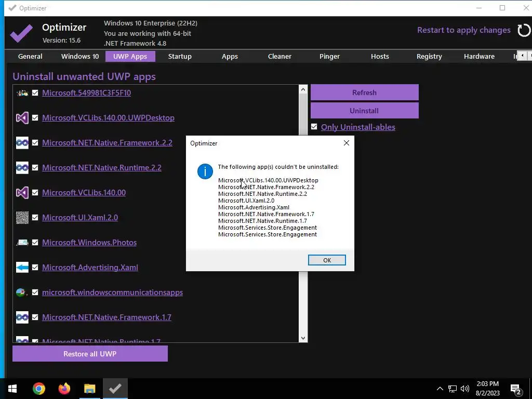Click the Microsoft.Windows.Photos link
The height and width of the screenshot is (399, 532).
[89, 242]
